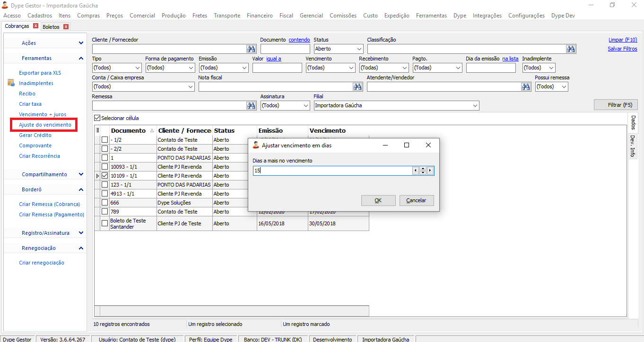Open the grid column chooser icon
This screenshot has width=644, height=342.
point(98,130)
